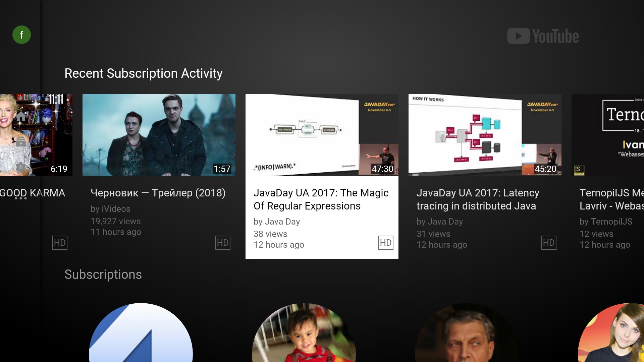Screen dimensions: 644x362
Task: Open the TernopilJS Lavriv video title
Action: [x=612, y=199]
